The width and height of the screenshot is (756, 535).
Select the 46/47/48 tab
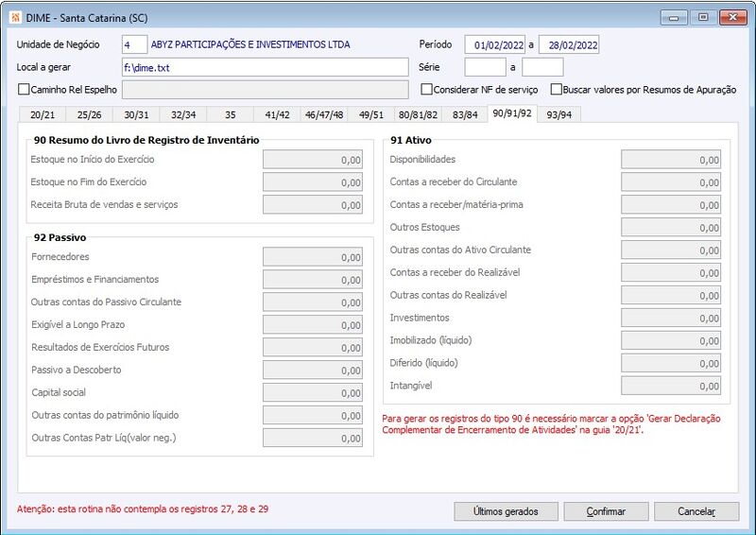coord(324,114)
